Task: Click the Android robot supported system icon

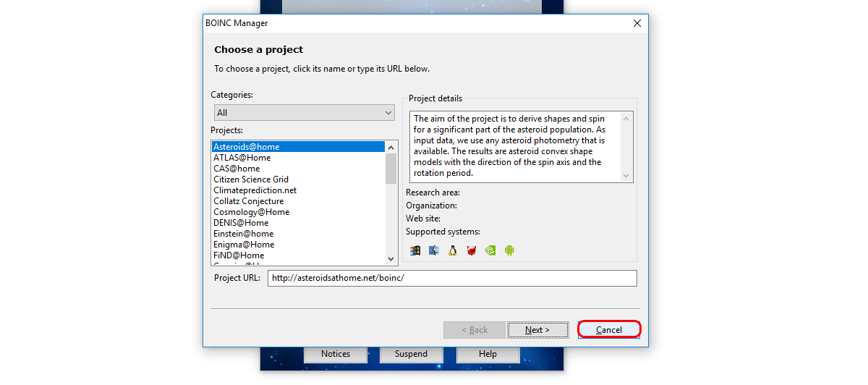Action: coord(509,250)
